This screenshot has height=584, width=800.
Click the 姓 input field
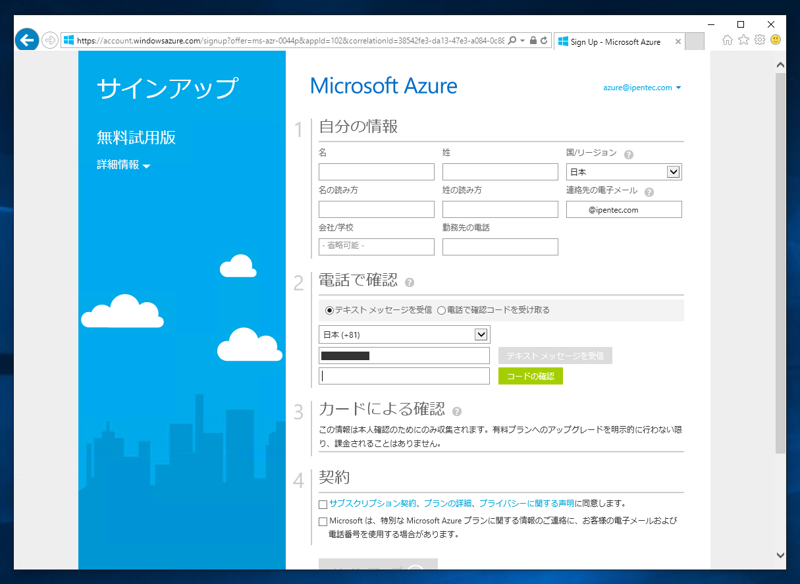[x=500, y=172]
